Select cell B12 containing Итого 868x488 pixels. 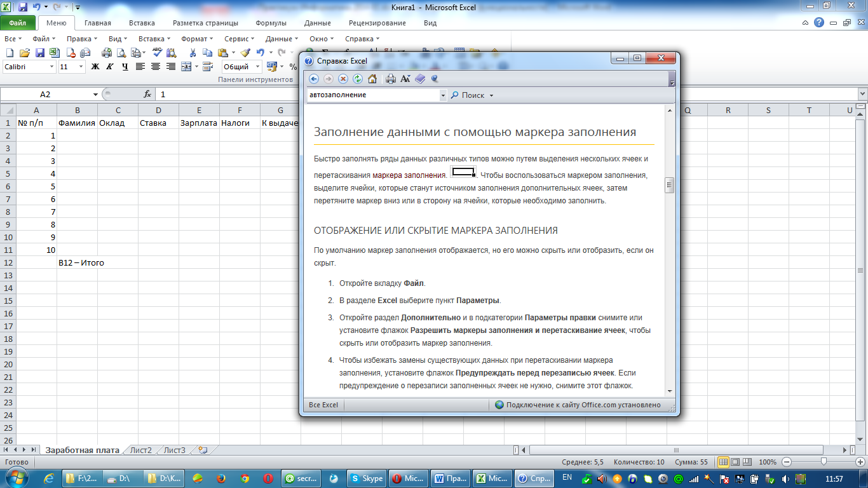[77, 262]
